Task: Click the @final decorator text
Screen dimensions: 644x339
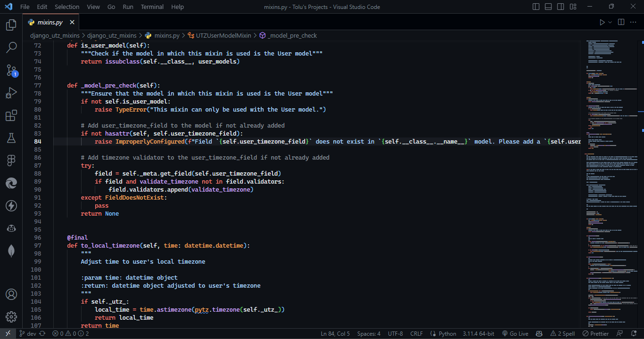Action: 77,237
